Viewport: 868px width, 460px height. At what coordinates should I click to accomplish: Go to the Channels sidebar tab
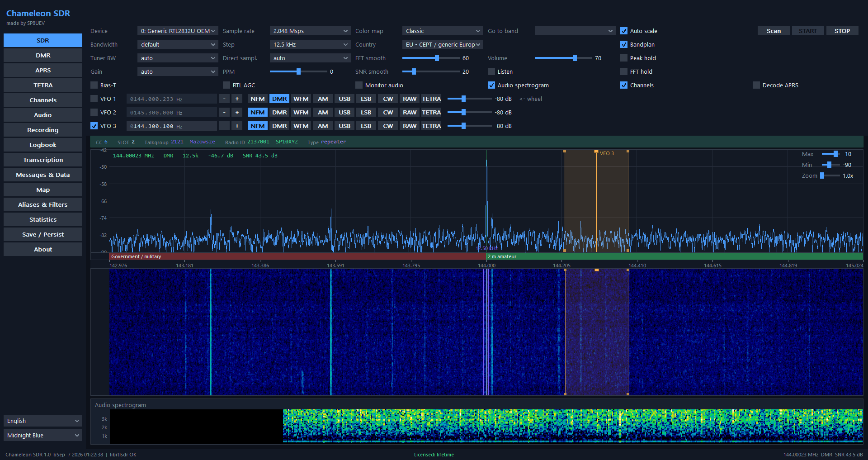coord(43,100)
